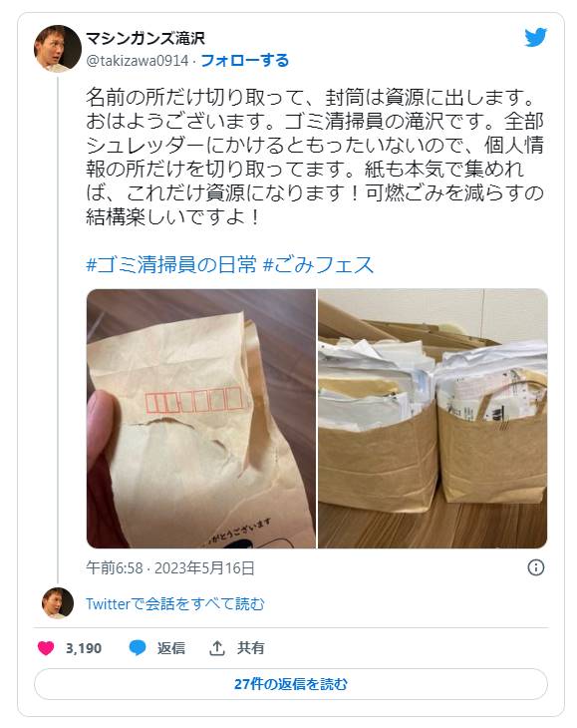Click the small avatar beside conversation link
The width and height of the screenshot is (577, 728).
[58, 603]
